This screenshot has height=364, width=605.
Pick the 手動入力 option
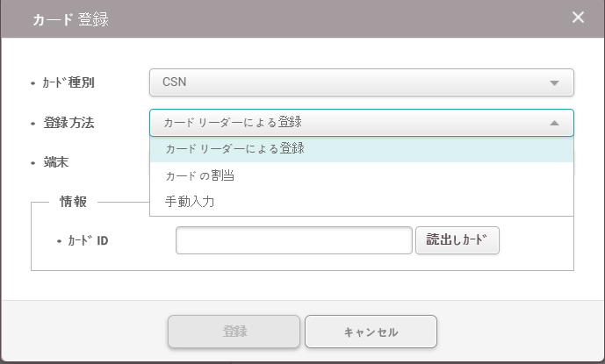(x=190, y=202)
